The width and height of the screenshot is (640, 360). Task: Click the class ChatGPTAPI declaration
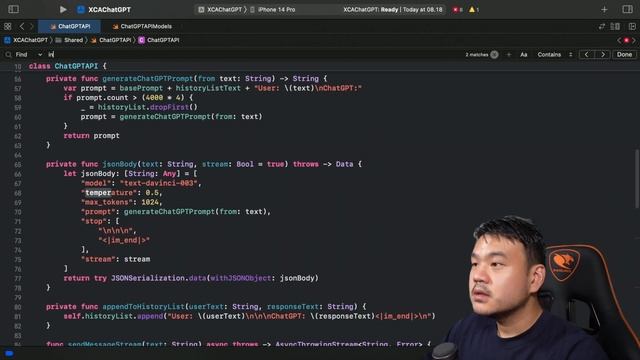click(67, 66)
